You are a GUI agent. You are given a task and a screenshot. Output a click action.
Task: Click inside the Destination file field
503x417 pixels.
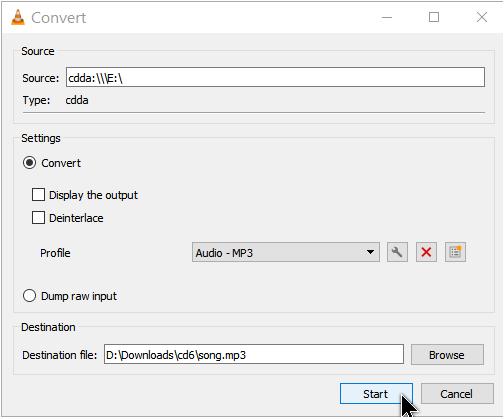click(x=254, y=354)
